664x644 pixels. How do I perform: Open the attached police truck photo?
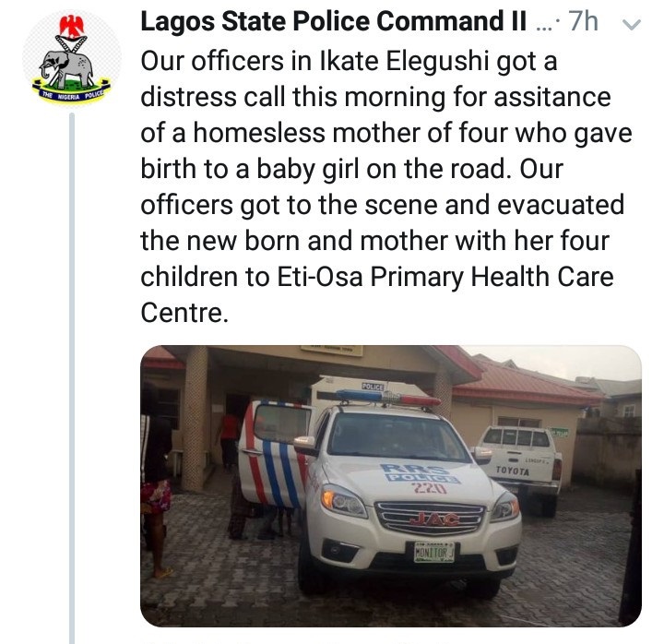(390, 486)
